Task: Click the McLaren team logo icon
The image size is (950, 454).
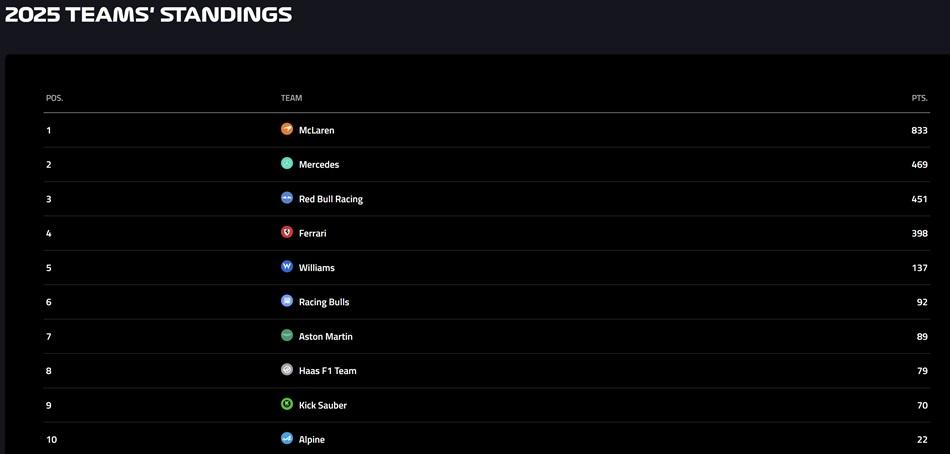Action: (x=287, y=129)
